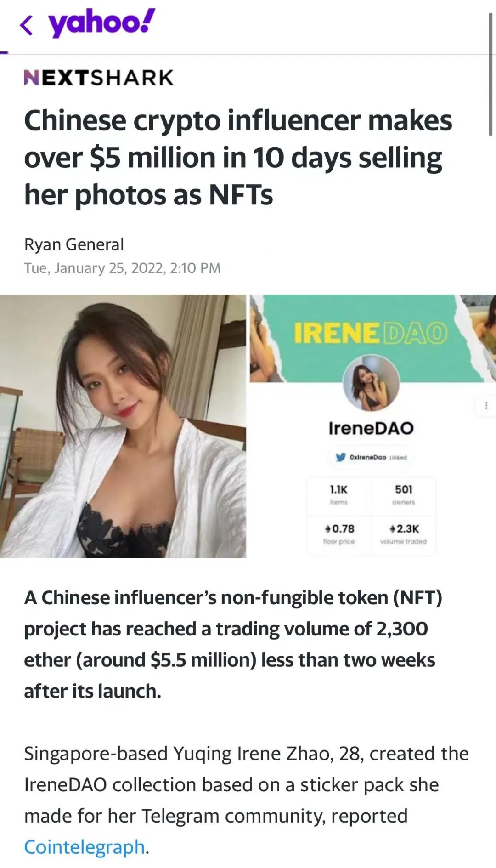The image size is (496, 868).
Task: Click the vertical scrollbar thumb
Action: (490, 74)
